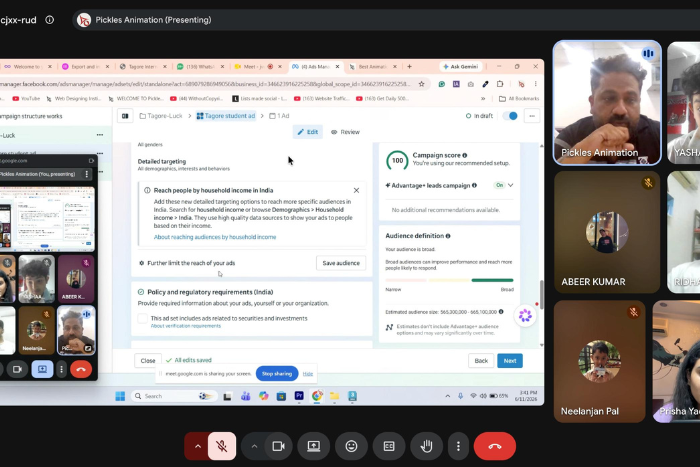The image size is (700, 467).
Task: Toggle the ad set on/off switch
Action: (x=510, y=116)
